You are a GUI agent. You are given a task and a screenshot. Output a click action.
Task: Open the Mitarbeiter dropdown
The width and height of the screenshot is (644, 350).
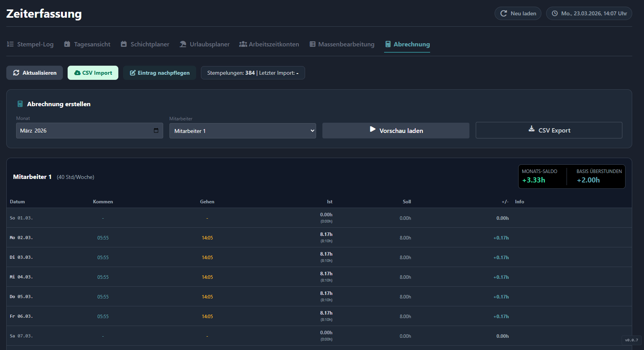[x=242, y=131]
